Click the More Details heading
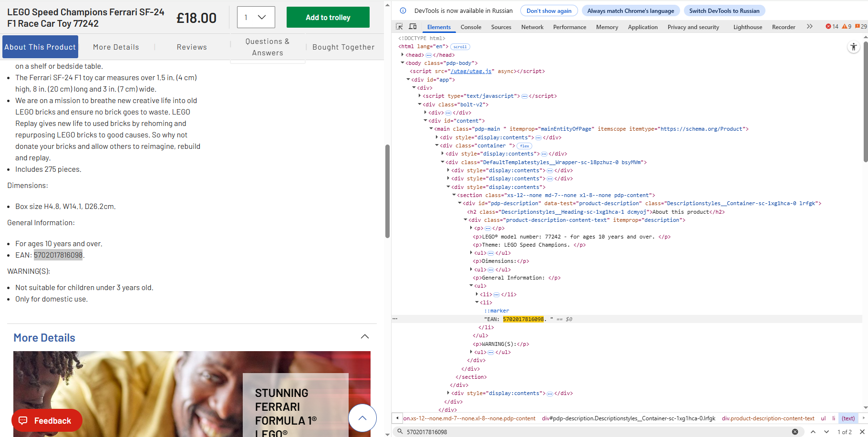 pos(44,338)
